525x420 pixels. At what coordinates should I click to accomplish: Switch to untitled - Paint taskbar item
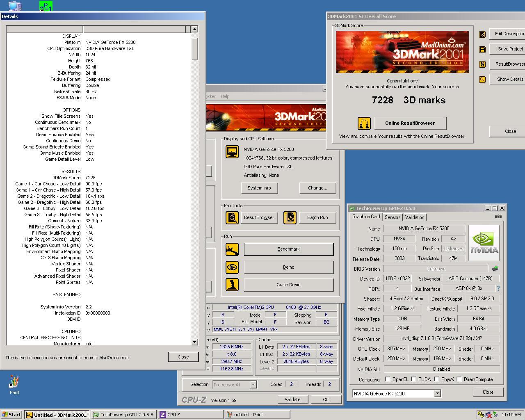point(258,415)
